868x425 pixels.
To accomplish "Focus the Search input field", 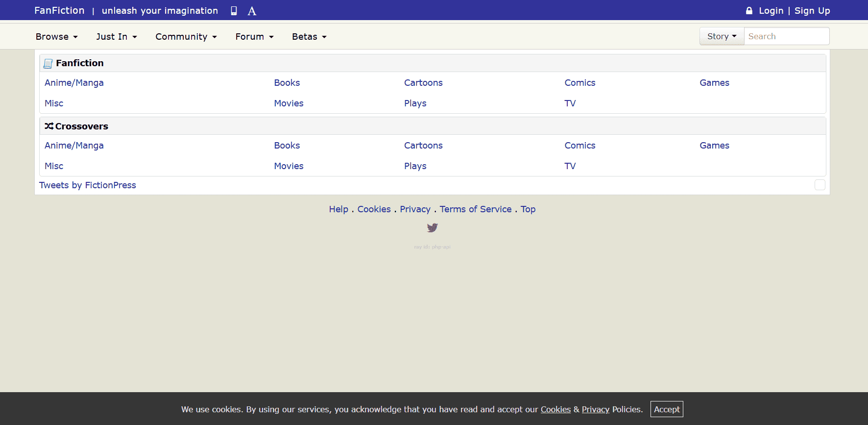I will [x=786, y=36].
